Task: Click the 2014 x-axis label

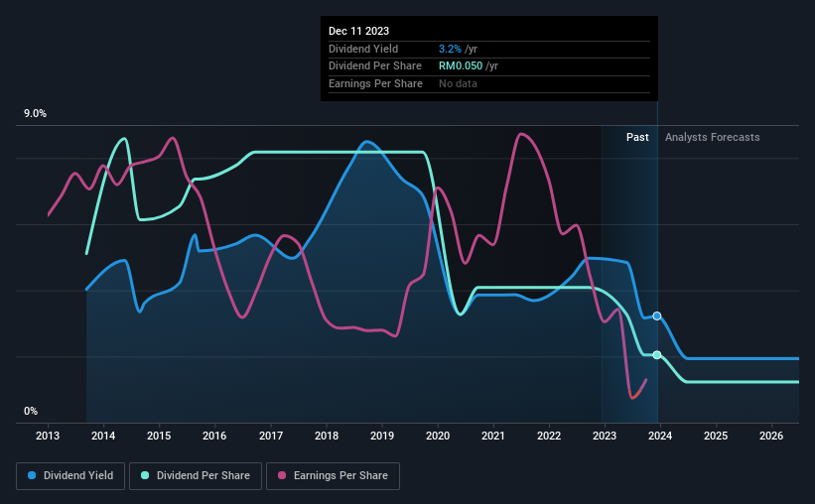Action: pyautogui.click(x=103, y=436)
